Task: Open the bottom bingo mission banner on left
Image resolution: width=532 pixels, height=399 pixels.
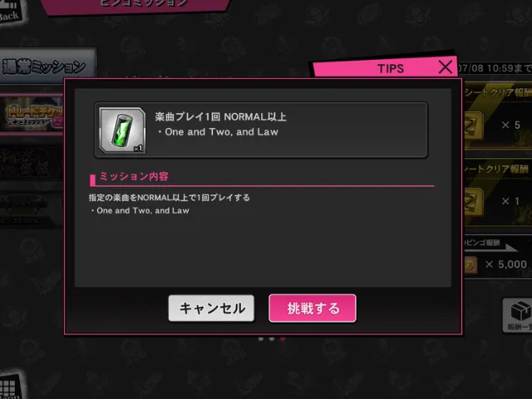Action: coord(32,209)
